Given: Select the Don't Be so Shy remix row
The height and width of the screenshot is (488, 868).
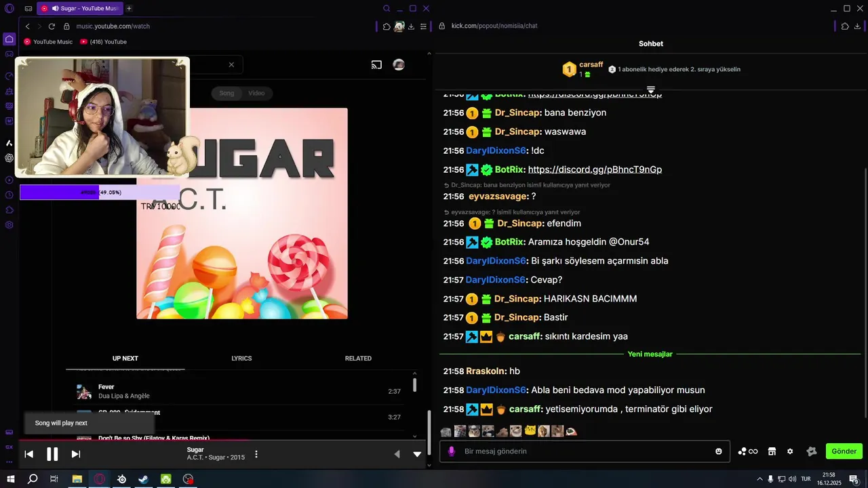Looking at the screenshot, I should point(239,437).
